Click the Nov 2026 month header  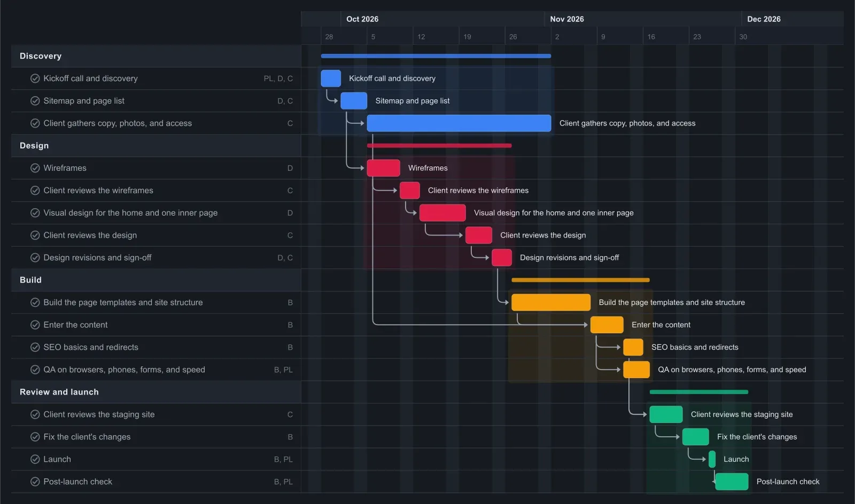click(x=567, y=19)
